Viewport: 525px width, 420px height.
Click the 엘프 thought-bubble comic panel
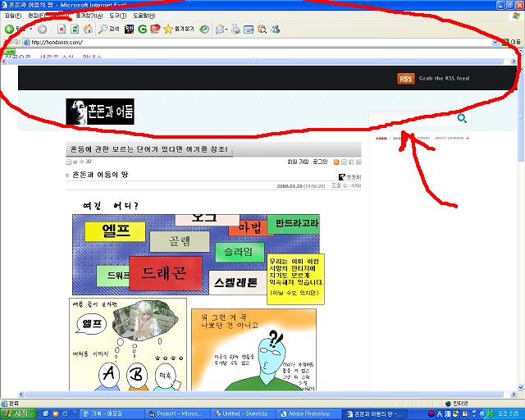pyautogui.click(x=128, y=345)
